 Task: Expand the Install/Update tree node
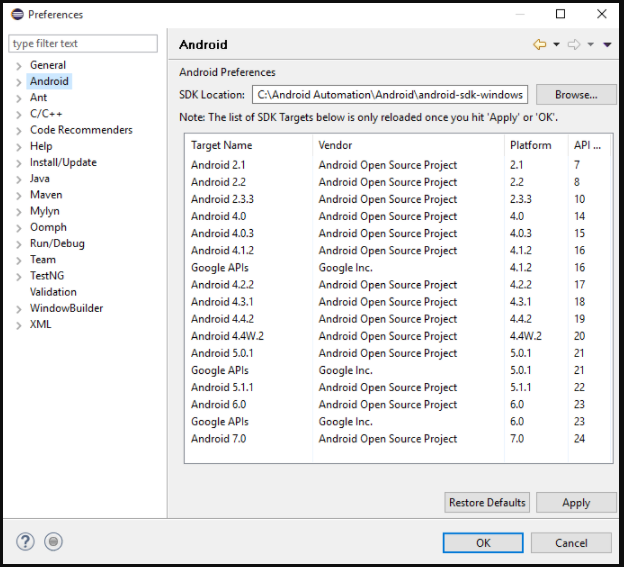point(19,163)
